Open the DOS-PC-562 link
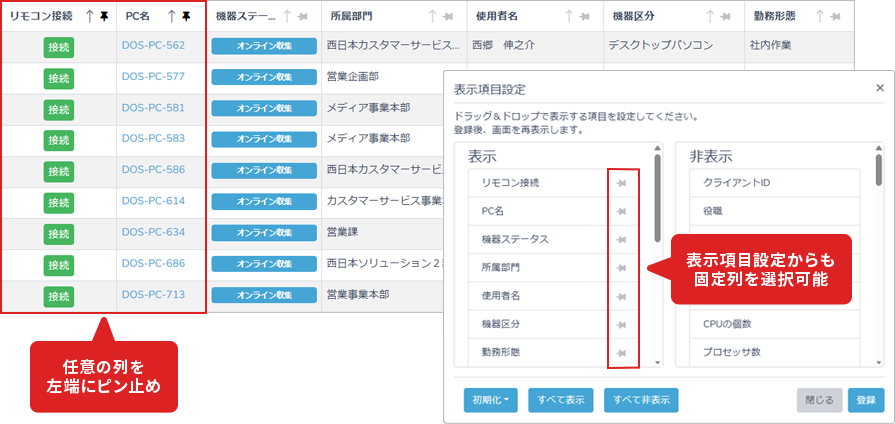Viewport: 895px width, 424px height. coord(153,45)
